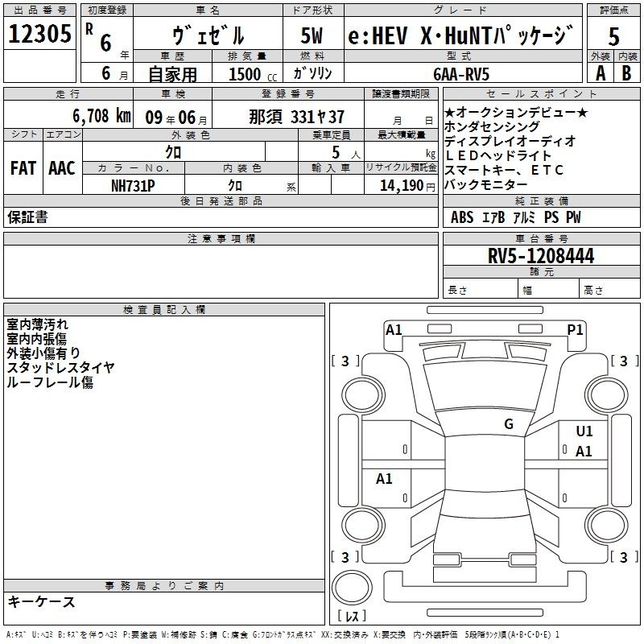The width and height of the screenshot is (644, 644).
Task: Click shift type FAT
Action: coord(23,168)
